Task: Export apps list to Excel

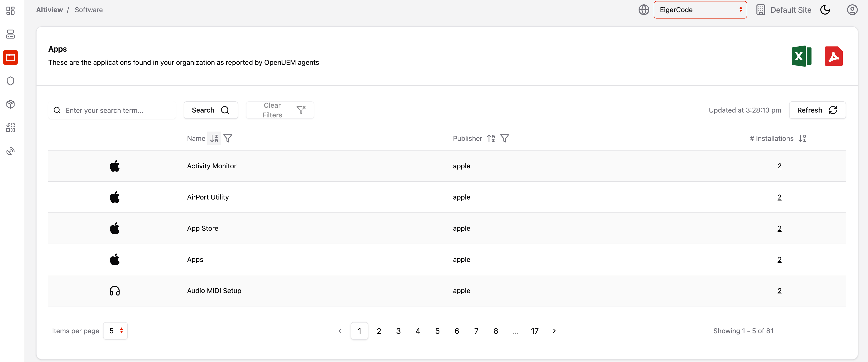Action: click(x=801, y=56)
